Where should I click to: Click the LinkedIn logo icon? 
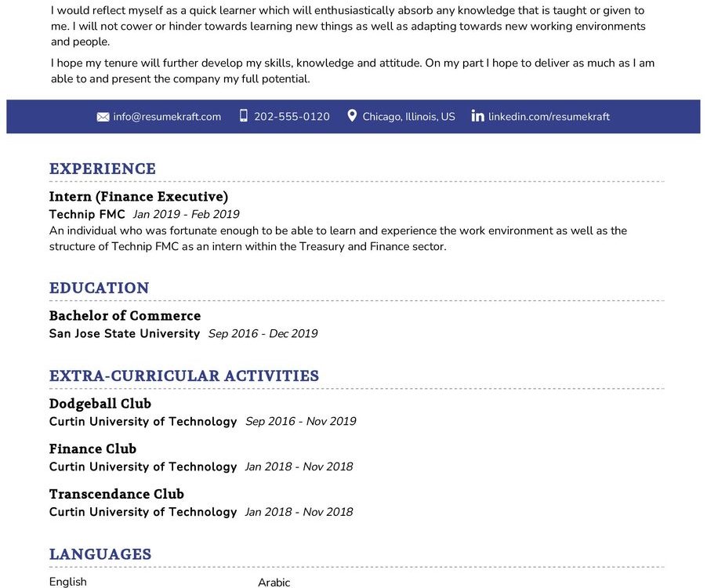pos(477,116)
